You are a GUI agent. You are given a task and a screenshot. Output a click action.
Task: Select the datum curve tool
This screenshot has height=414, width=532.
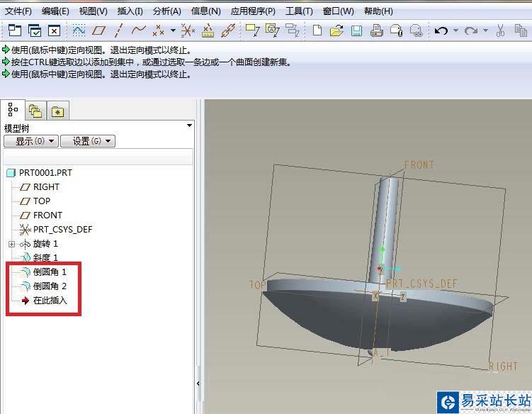[x=138, y=30]
